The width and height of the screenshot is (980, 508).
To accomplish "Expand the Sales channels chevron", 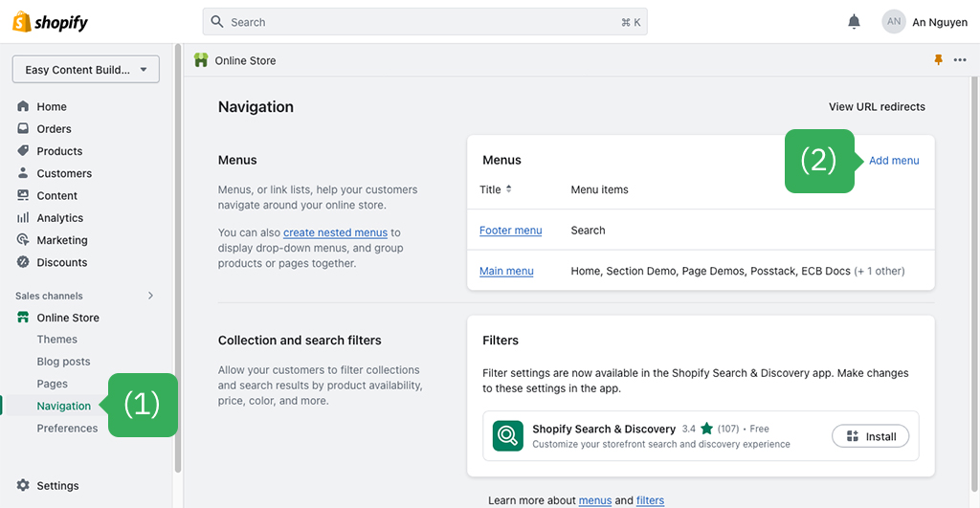I will (x=150, y=296).
